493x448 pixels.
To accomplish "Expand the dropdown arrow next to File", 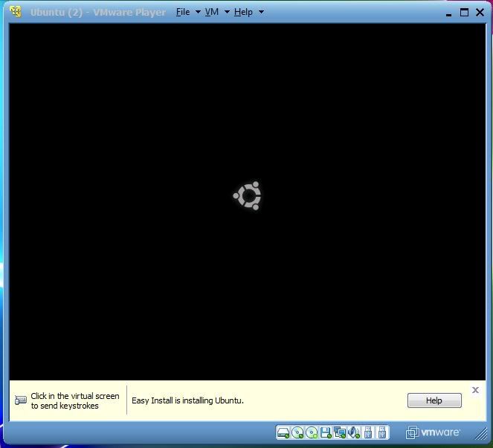I will pyautogui.click(x=198, y=13).
